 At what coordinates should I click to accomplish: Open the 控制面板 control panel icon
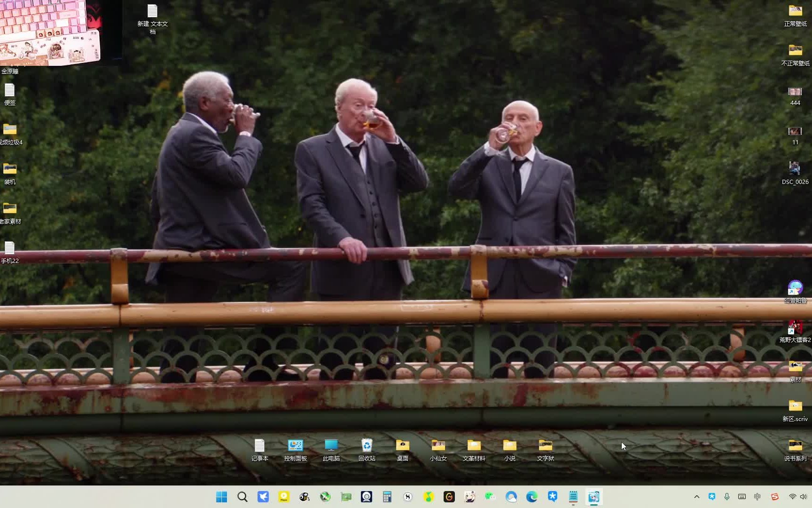click(x=295, y=450)
